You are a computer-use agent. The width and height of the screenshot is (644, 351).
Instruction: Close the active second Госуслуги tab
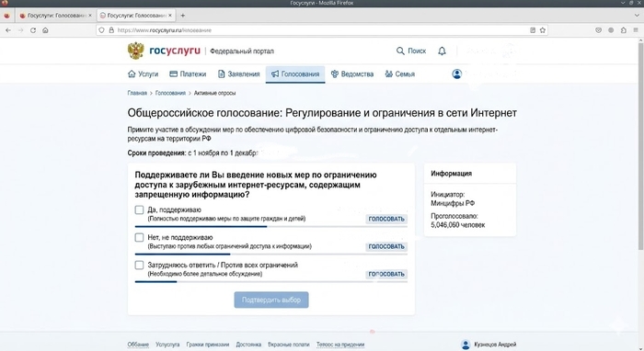[x=169, y=16]
